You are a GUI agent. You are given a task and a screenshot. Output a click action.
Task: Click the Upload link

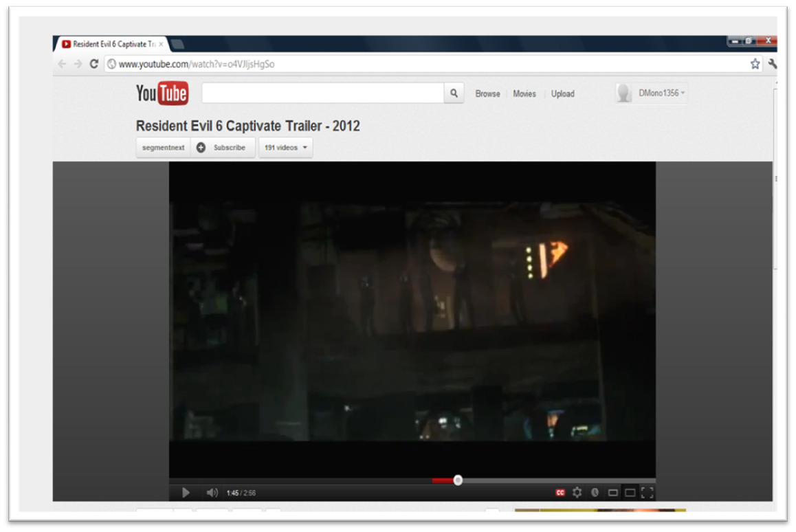pyautogui.click(x=562, y=94)
